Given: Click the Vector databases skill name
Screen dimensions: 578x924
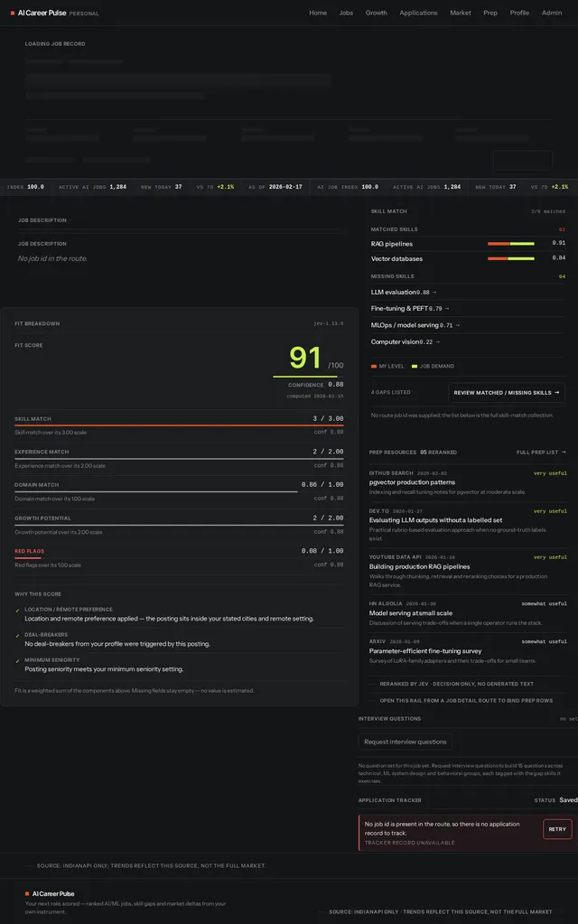Looking at the screenshot, I should point(396,258).
